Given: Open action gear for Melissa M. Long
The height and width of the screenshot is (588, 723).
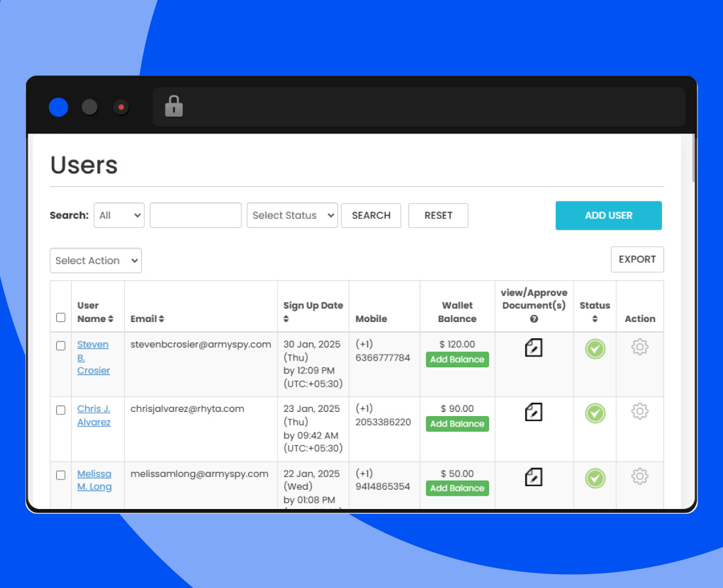Looking at the screenshot, I should [640, 477].
